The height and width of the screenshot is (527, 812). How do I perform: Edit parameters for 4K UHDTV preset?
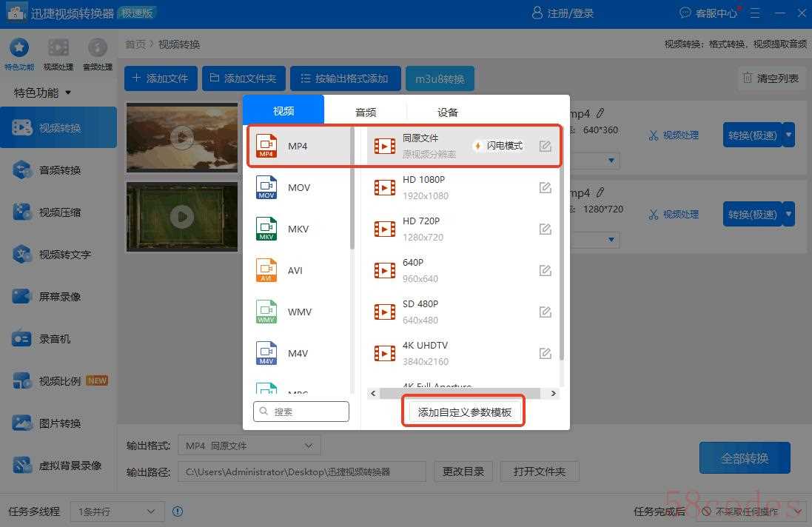pos(545,353)
